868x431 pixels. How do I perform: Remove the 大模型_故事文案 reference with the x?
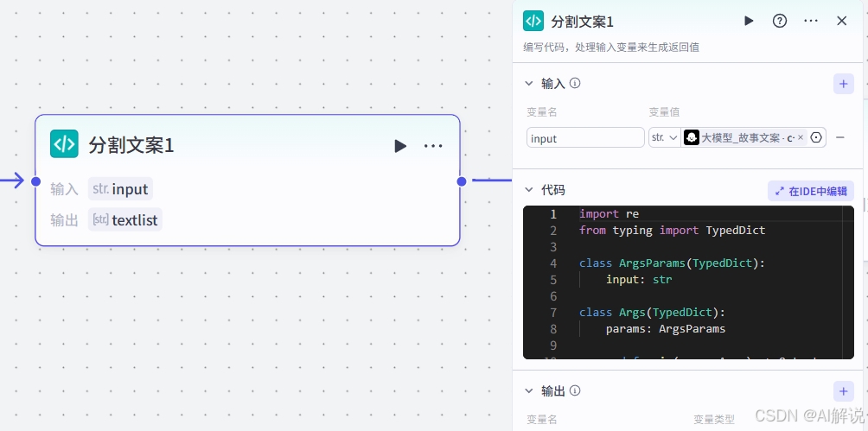tap(801, 138)
